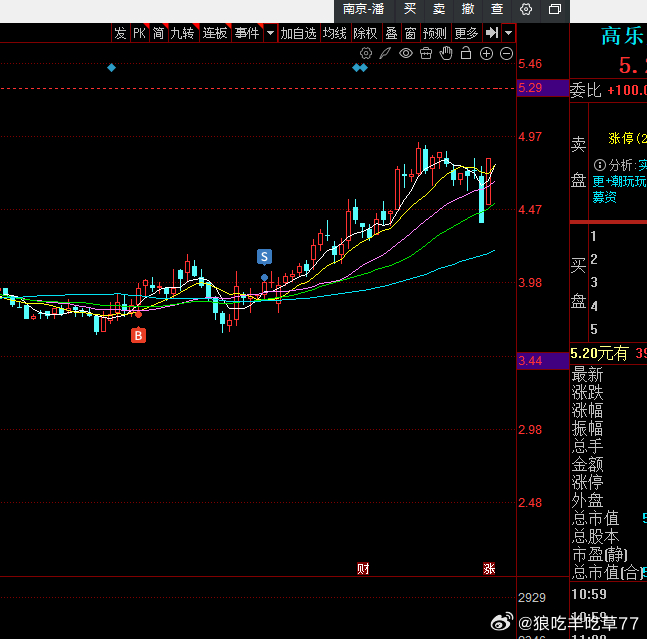Toggle the 连板 indicator
Screen dimensions: 647x639
pyautogui.click(x=215, y=33)
